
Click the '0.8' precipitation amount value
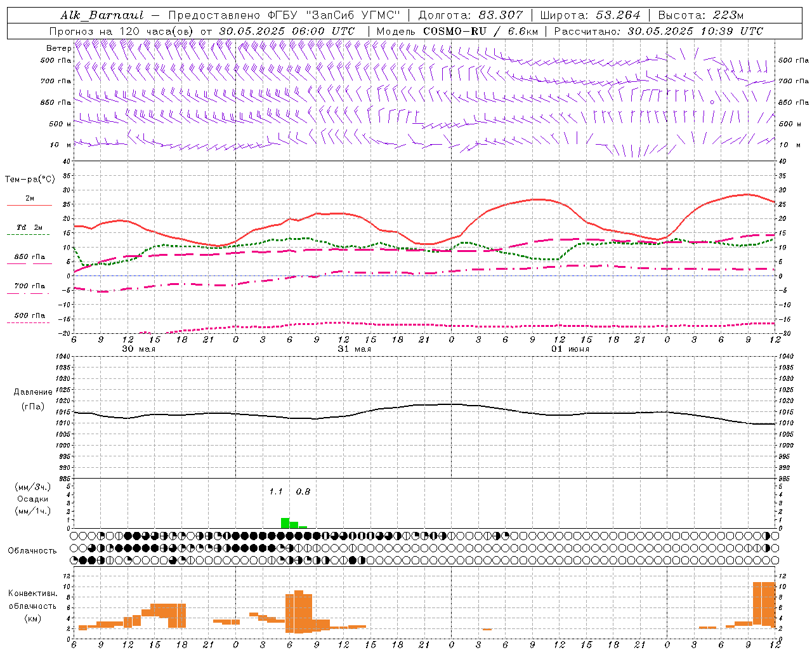pos(303,492)
